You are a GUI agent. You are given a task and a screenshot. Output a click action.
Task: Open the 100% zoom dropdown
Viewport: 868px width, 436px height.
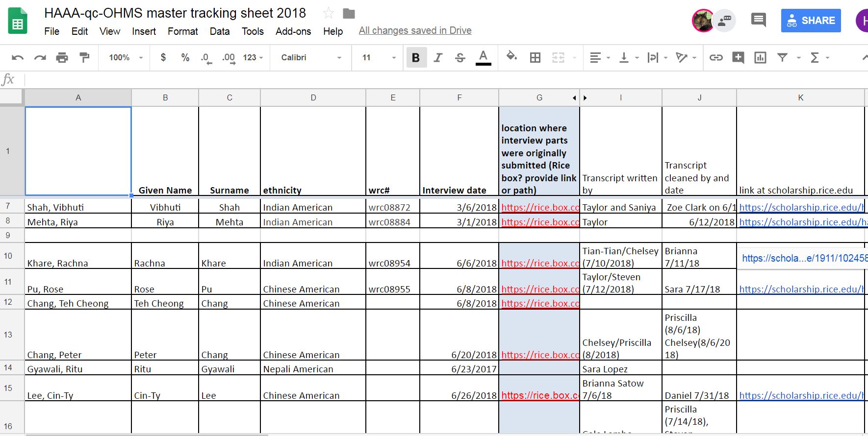coord(126,58)
